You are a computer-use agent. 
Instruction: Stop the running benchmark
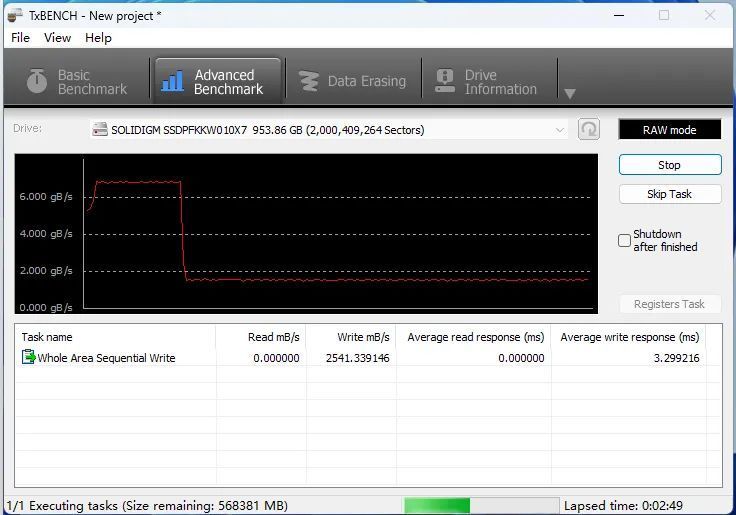click(670, 165)
